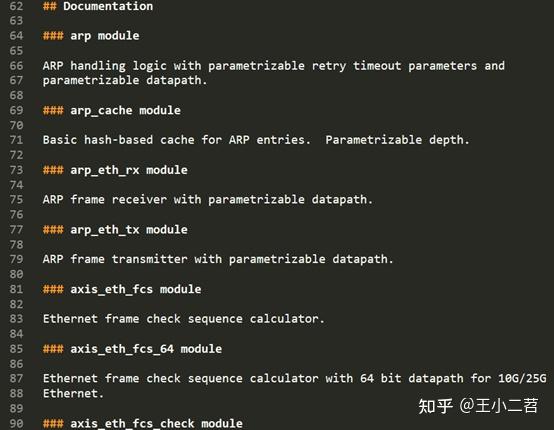
Task: Click the "### arp_cache module" heading
Action: coord(112,111)
